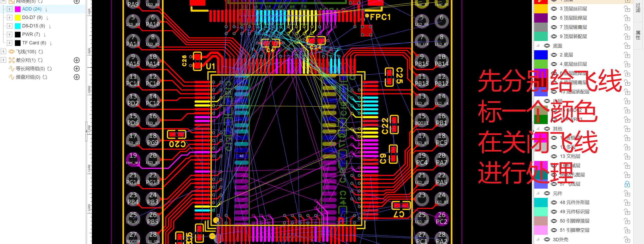Click the sort arrow beside D8-D15 (9)
Viewport: 644px width, 244px height.
click(x=50, y=27)
